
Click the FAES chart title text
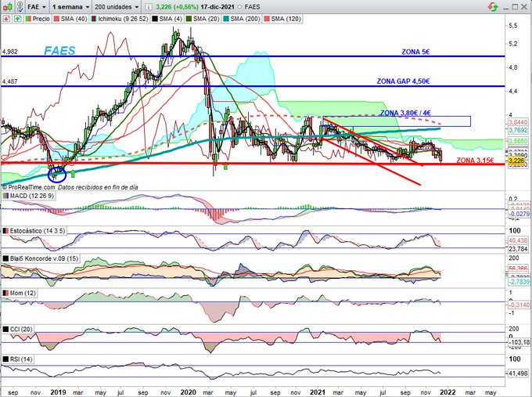(x=59, y=51)
